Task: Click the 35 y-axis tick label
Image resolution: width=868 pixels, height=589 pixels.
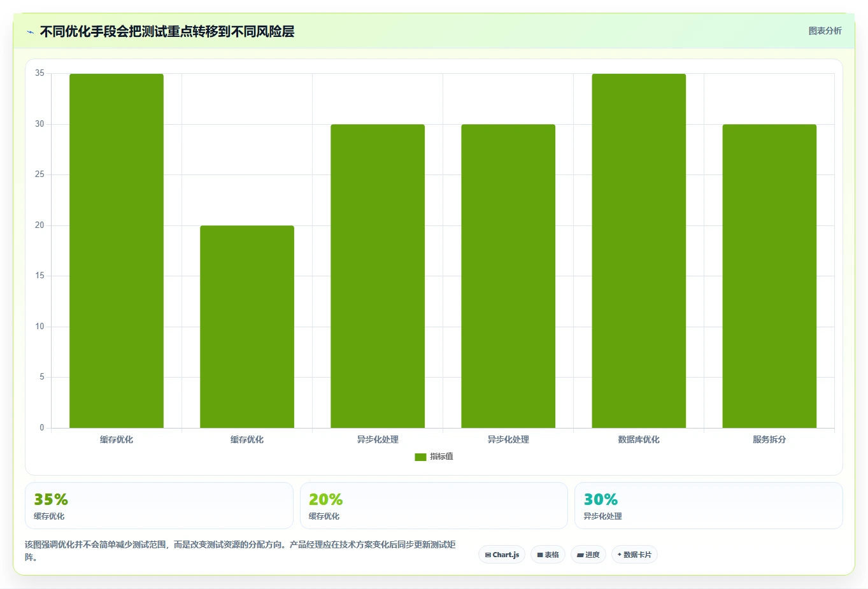Action: (x=39, y=73)
